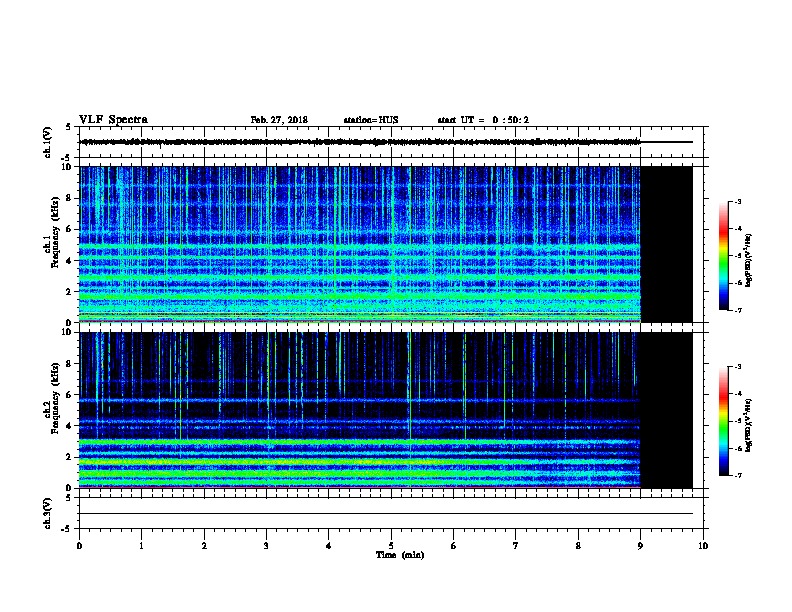Click the ch.3 flat voltage line
792x612 pixels.
coord(386,514)
